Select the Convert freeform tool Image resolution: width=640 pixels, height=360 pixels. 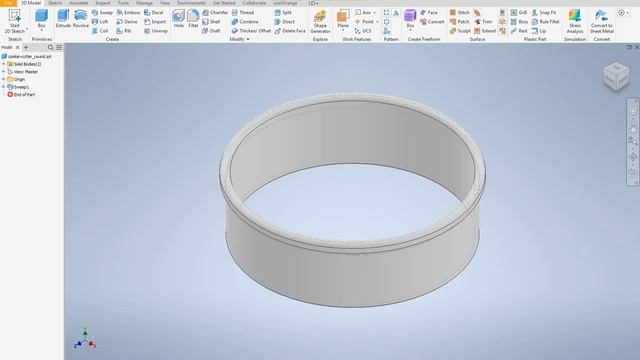point(432,22)
